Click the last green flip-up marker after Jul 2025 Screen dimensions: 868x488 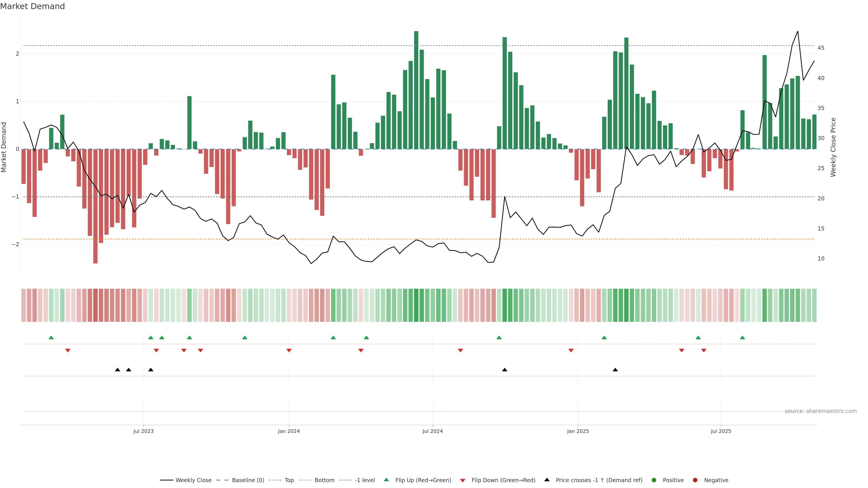point(742,338)
